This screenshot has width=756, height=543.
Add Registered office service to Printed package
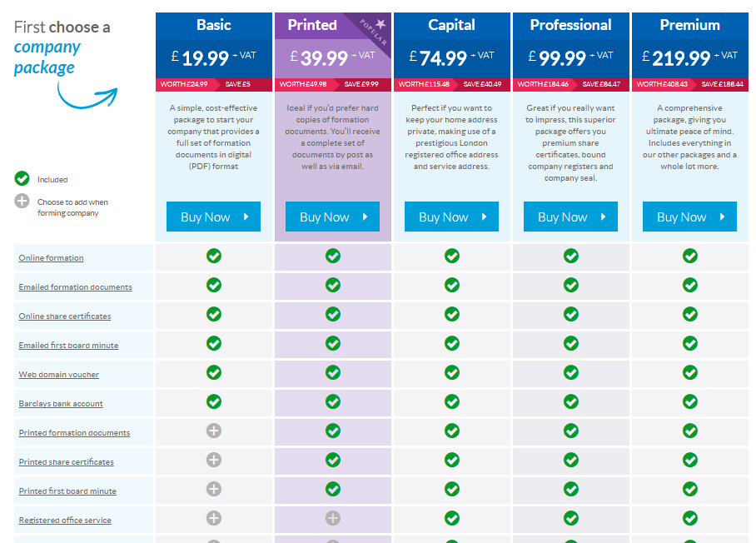point(333,518)
